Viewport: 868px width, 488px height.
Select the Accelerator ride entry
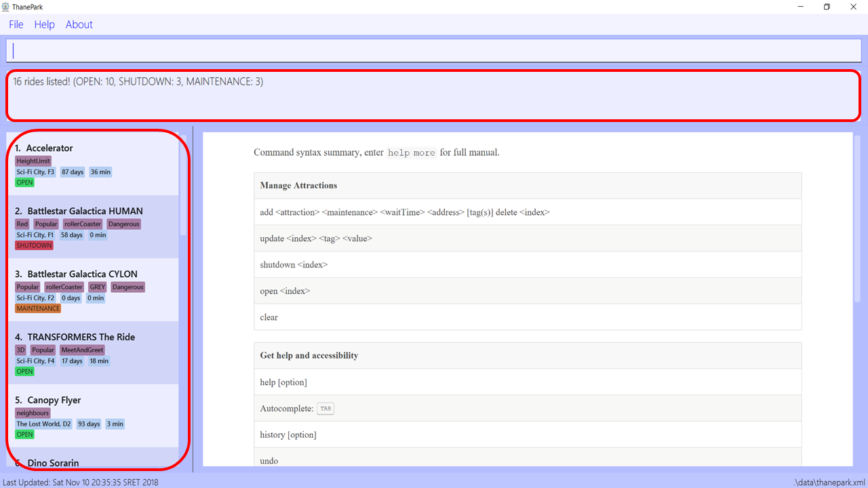[93, 164]
